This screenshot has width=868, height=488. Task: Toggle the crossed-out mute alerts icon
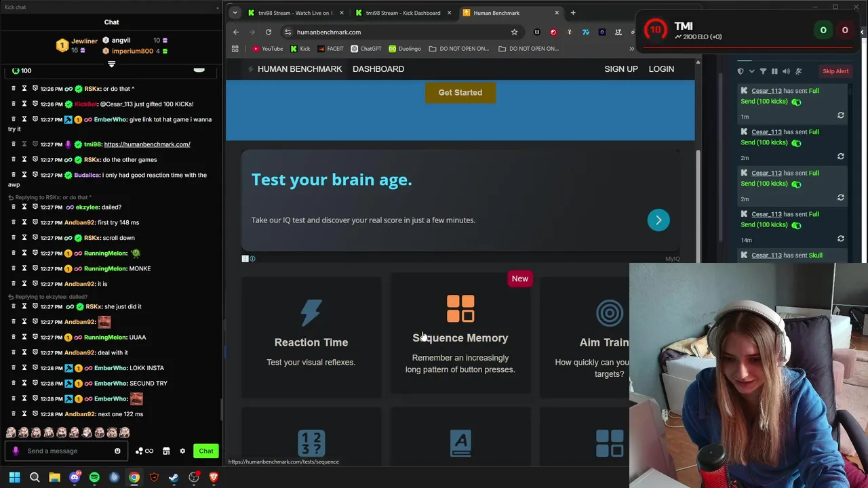[798, 71]
